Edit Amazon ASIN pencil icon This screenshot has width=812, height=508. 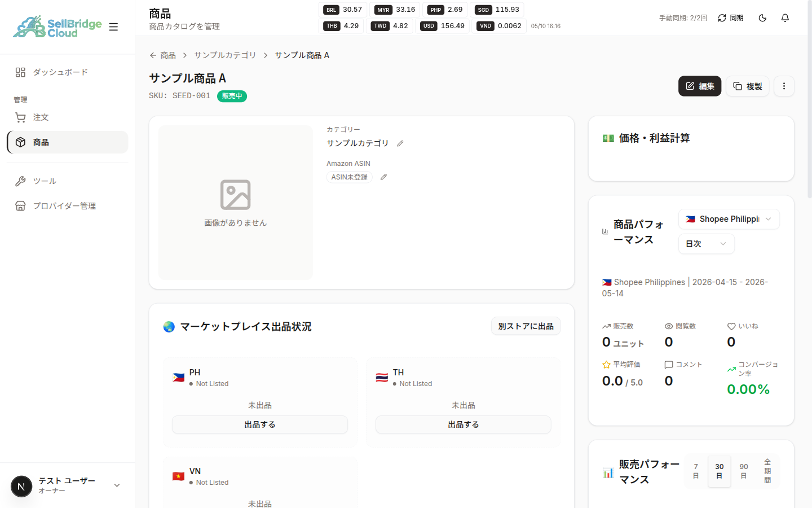tap(383, 177)
